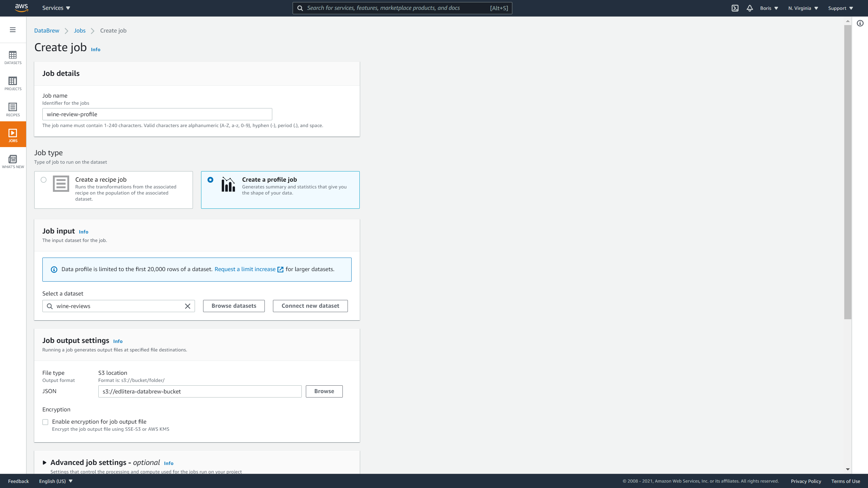Image resolution: width=868 pixels, height=488 pixels.
Task: Focus the AWS services search bar
Action: coord(402,8)
